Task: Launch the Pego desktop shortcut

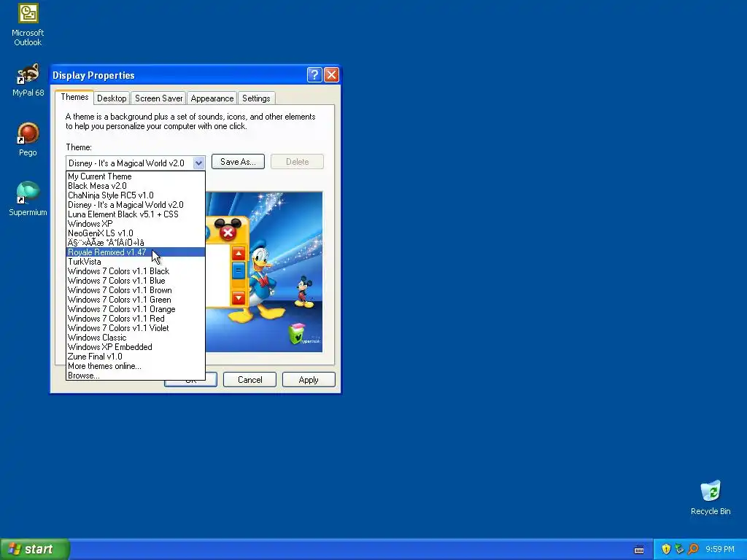Action: [x=28, y=139]
